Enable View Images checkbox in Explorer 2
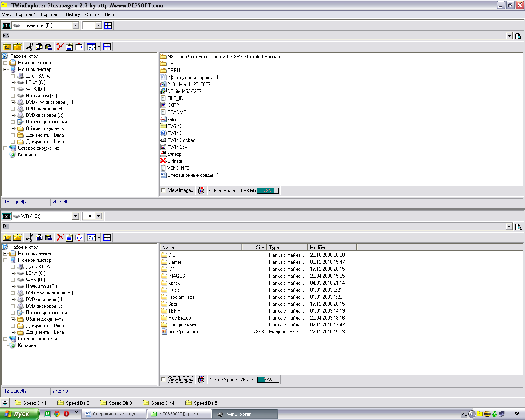The image size is (525, 420). tap(164, 379)
